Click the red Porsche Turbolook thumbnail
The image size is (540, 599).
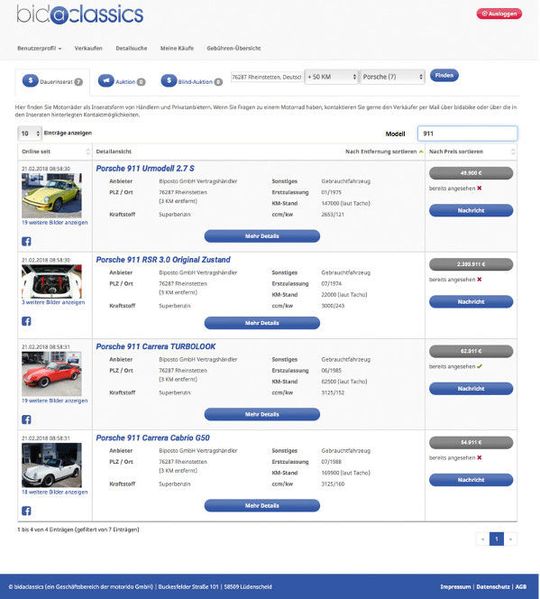52,374
